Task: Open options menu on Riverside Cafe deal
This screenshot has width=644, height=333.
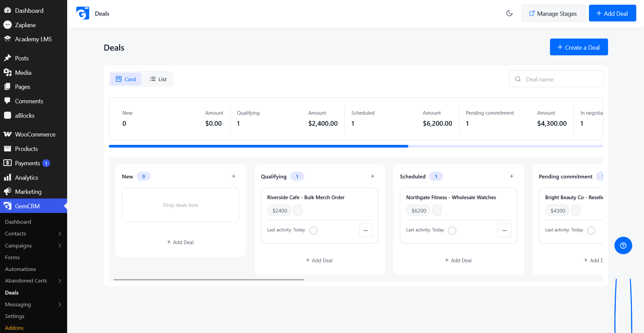Action: click(x=366, y=230)
